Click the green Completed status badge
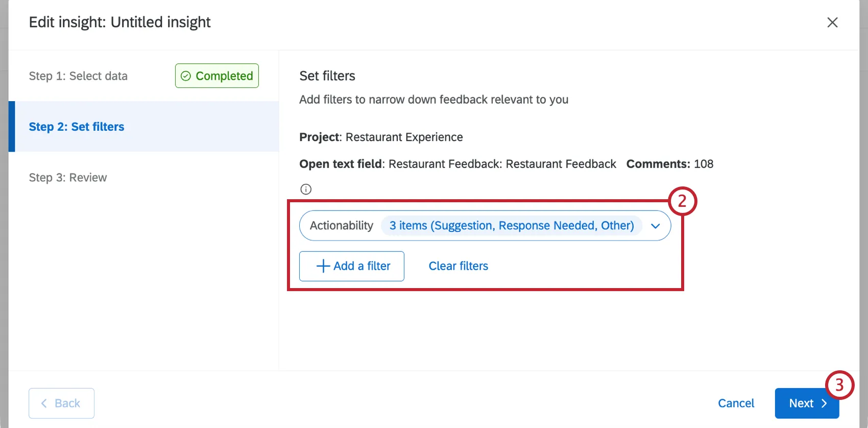This screenshot has height=428, width=868. 216,76
